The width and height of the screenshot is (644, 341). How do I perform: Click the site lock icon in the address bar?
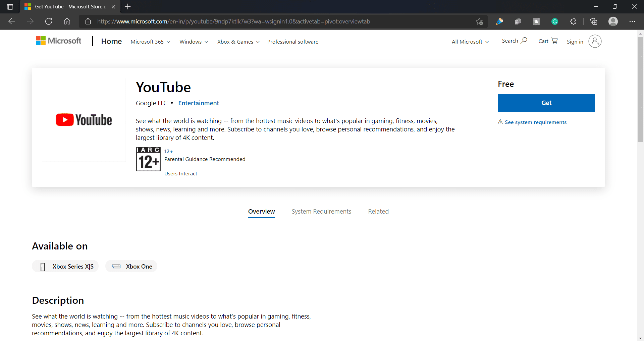pos(88,21)
